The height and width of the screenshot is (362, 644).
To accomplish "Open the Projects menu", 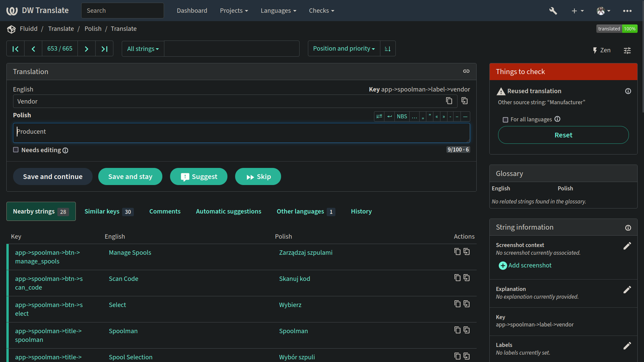I will pos(234,11).
